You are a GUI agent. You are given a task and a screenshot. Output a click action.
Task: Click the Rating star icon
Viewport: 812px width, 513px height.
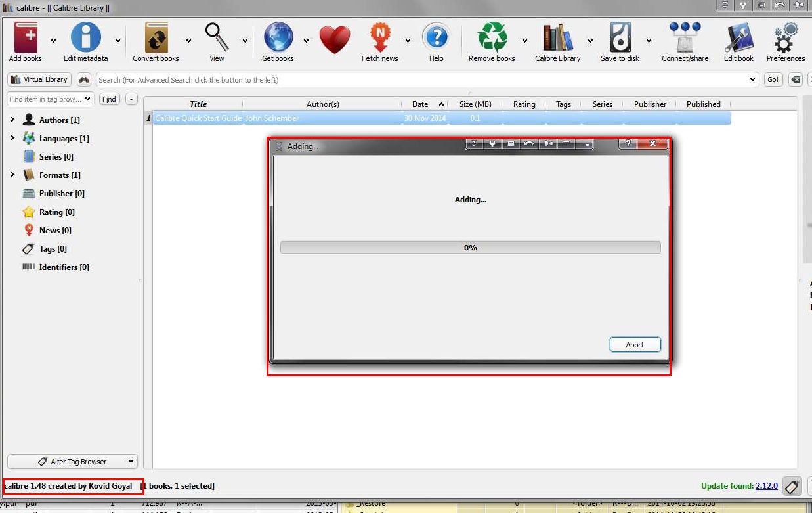(29, 212)
